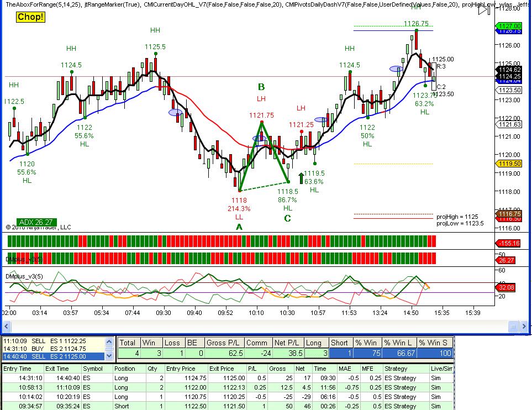The image size is (532, 410).
Task: Click the Position column header
Action: coord(130,369)
